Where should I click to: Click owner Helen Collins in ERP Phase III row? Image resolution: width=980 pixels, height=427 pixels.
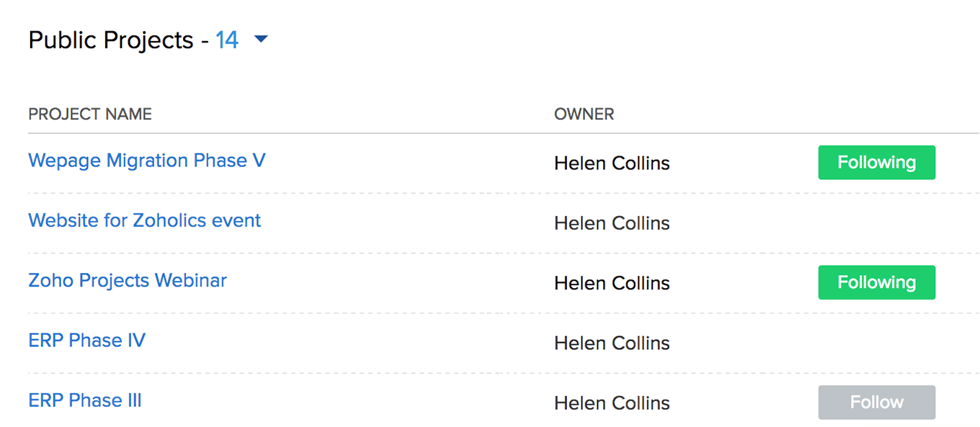click(x=612, y=403)
